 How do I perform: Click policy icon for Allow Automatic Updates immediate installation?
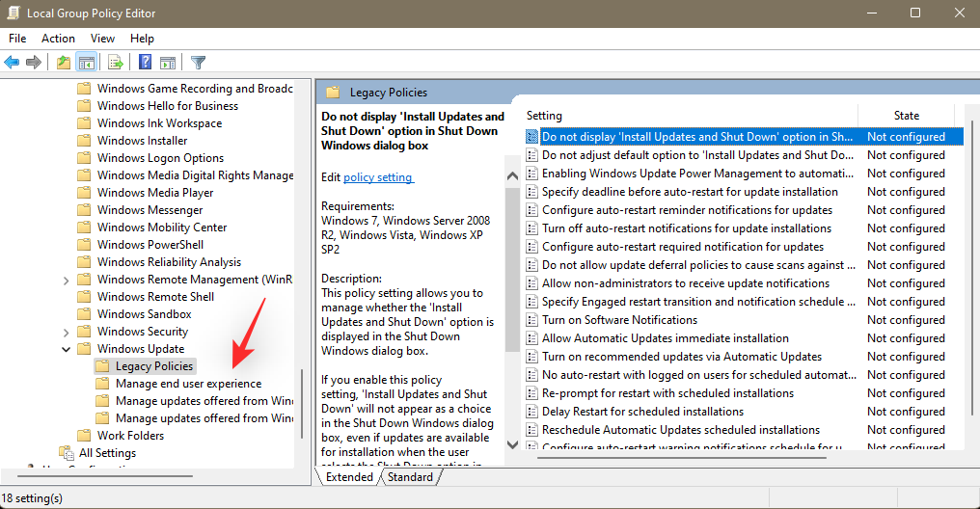pyautogui.click(x=531, y=338)
